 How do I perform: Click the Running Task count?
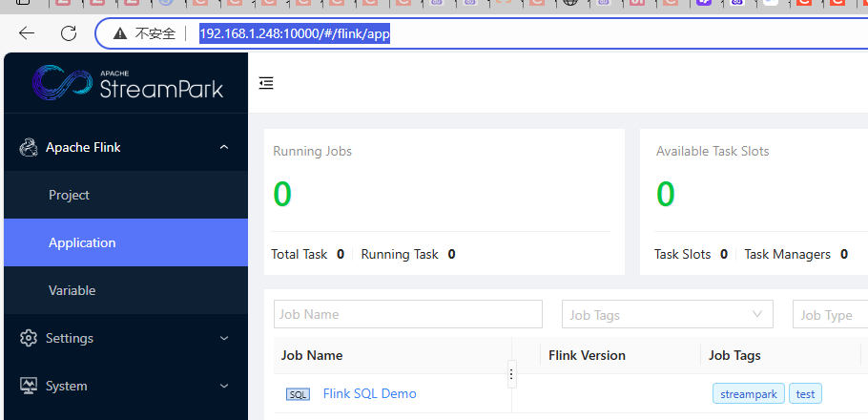point(452,254)
